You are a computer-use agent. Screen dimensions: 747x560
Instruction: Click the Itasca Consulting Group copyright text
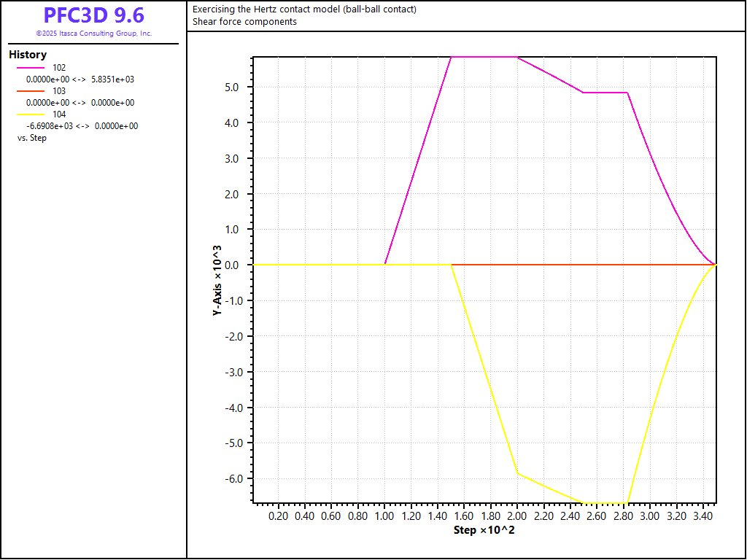93,34
